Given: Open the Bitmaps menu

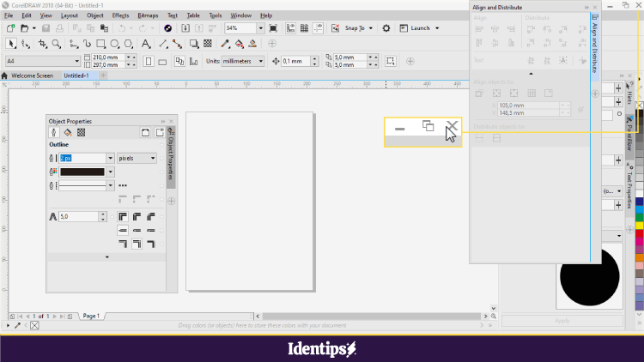Looking at the screenshot, I should pos(147,15).
